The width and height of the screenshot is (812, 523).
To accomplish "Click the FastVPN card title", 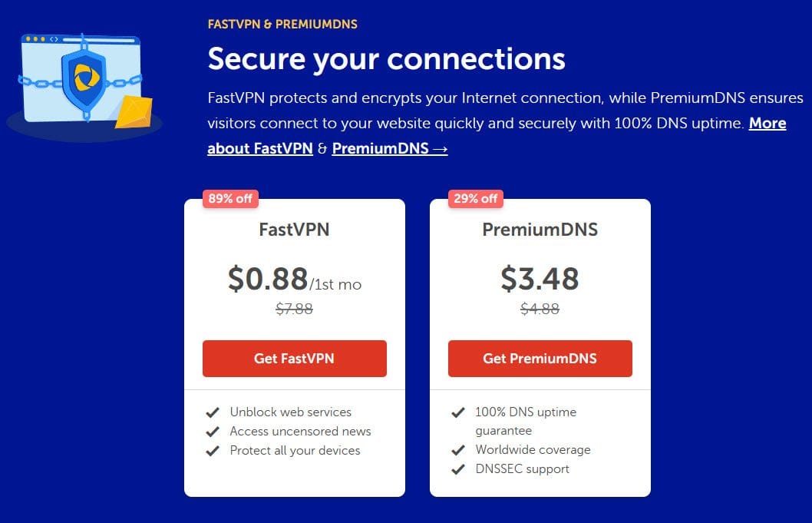I will pyautogui.click(x=294, y=230).
